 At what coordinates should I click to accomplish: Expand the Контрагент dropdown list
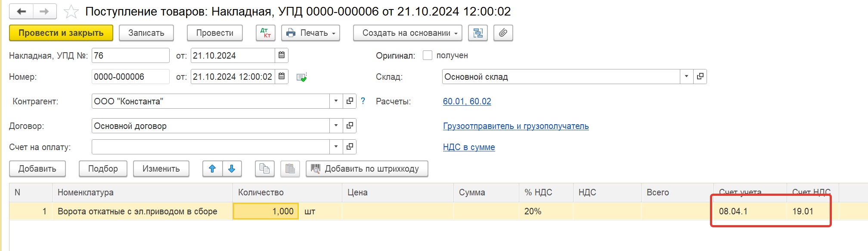click(x=336, y=101)
